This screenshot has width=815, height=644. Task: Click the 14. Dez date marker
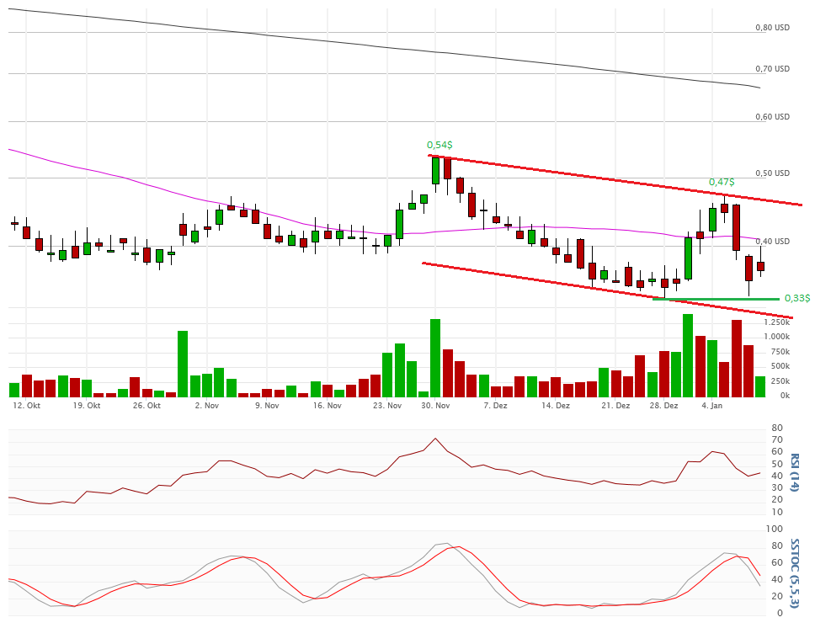556,406
